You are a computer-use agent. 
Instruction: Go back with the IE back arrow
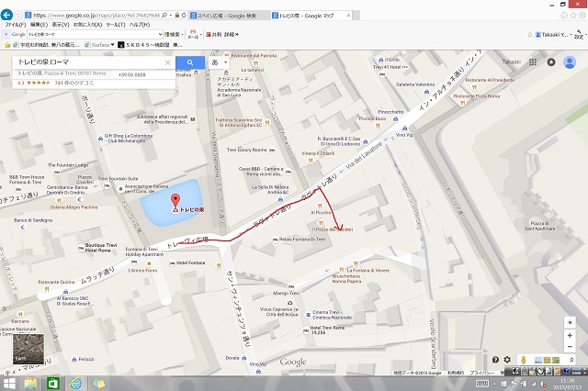click(x=6, y=15)
